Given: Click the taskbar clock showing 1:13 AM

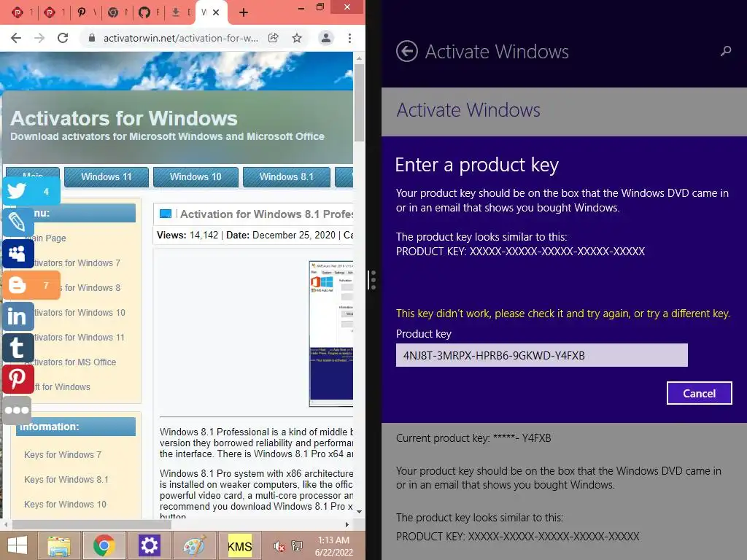Looking at the screenshot, I should pyautogui.click(x=333, y=546).
